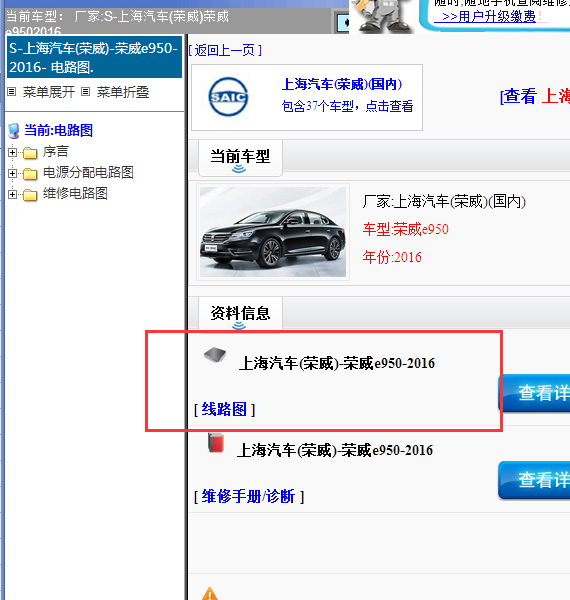Click the orange warning triangle icon
Viewport: 570px width, 600px height.
click(x=210, y=593)
